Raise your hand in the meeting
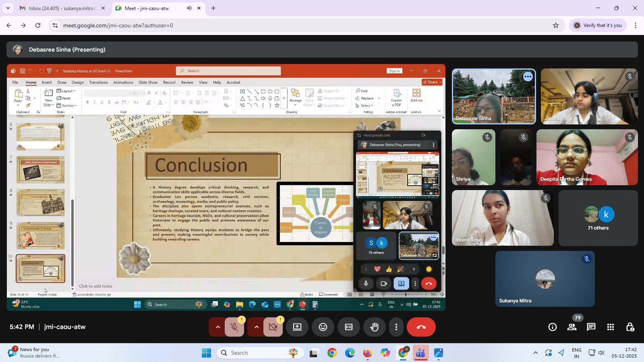The image size is (644, 362). pos(375,327)
